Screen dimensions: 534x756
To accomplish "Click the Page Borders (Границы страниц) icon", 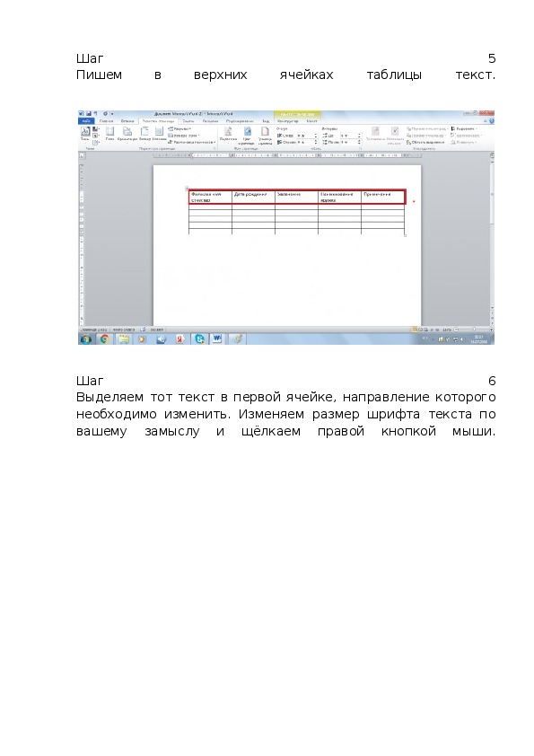I will tap(265, 136).
